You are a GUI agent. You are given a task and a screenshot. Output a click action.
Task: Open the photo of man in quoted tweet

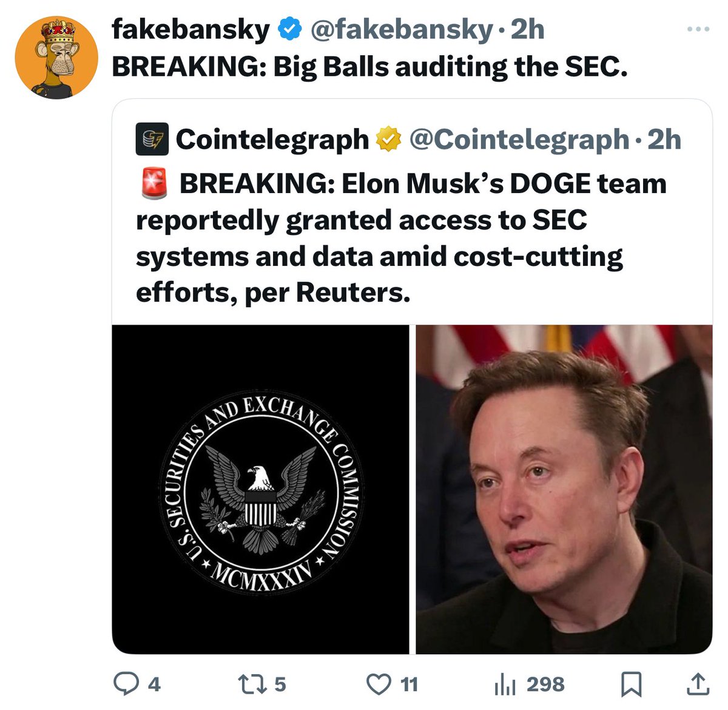click(x=564, y=489)
